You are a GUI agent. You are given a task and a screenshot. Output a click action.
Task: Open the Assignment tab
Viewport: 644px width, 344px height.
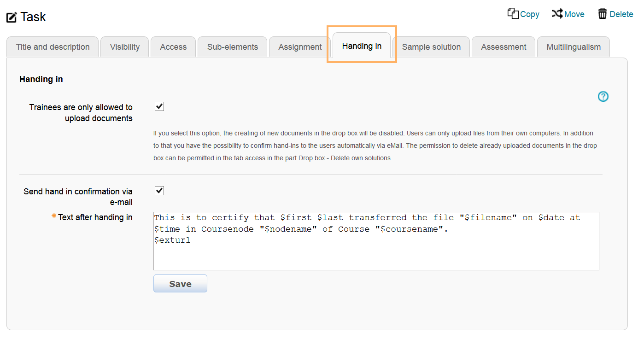300,47
